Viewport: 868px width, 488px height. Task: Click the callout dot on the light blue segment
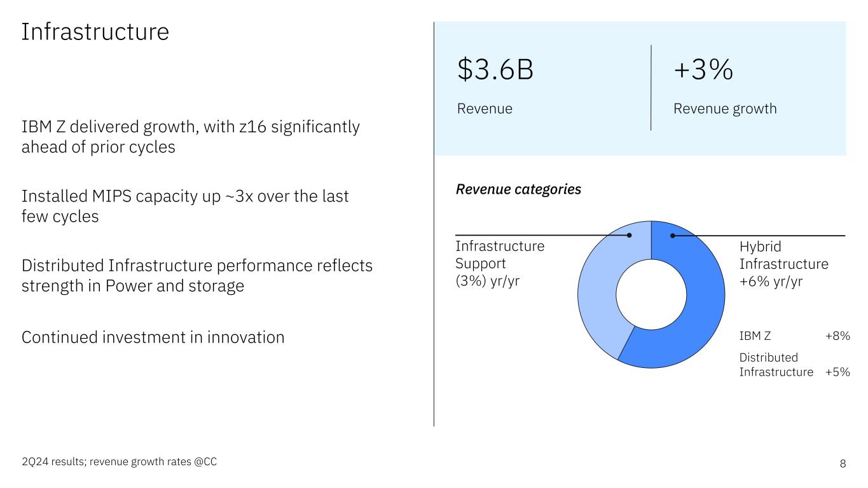(x=630, y=235)
